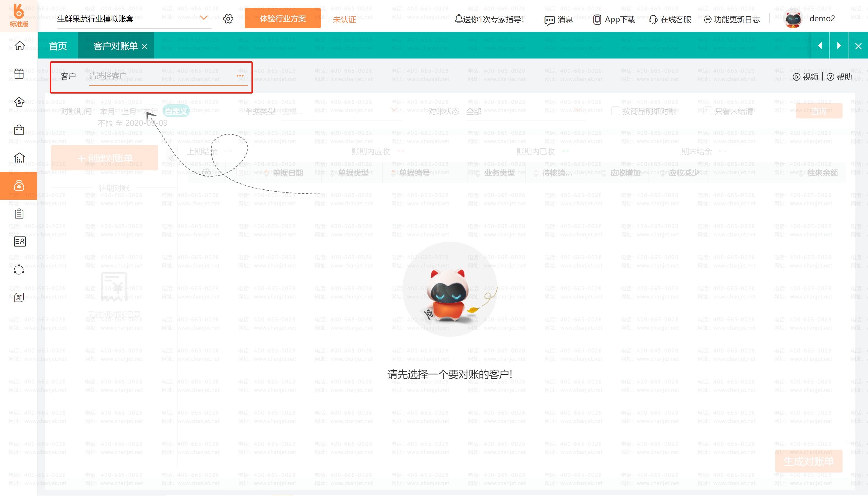Close the 客户对账单 tab
This screenshot has height=496, width=868.
tap(144, 47)
